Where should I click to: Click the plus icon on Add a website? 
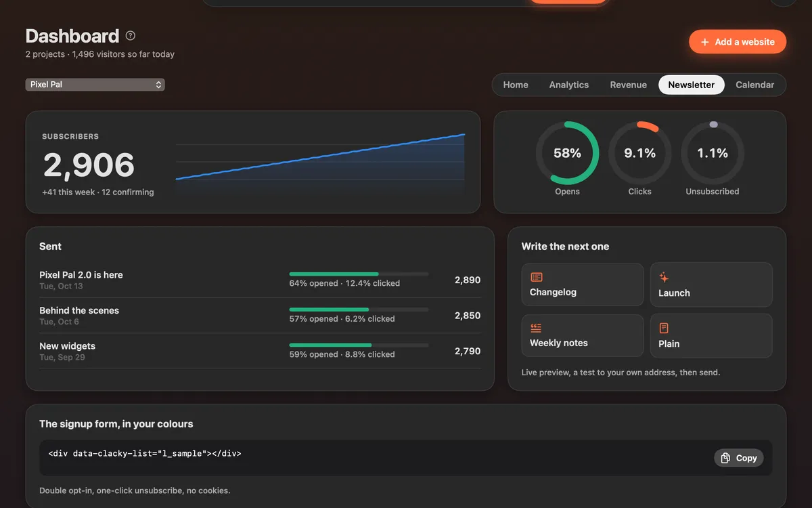click(705, 42)
